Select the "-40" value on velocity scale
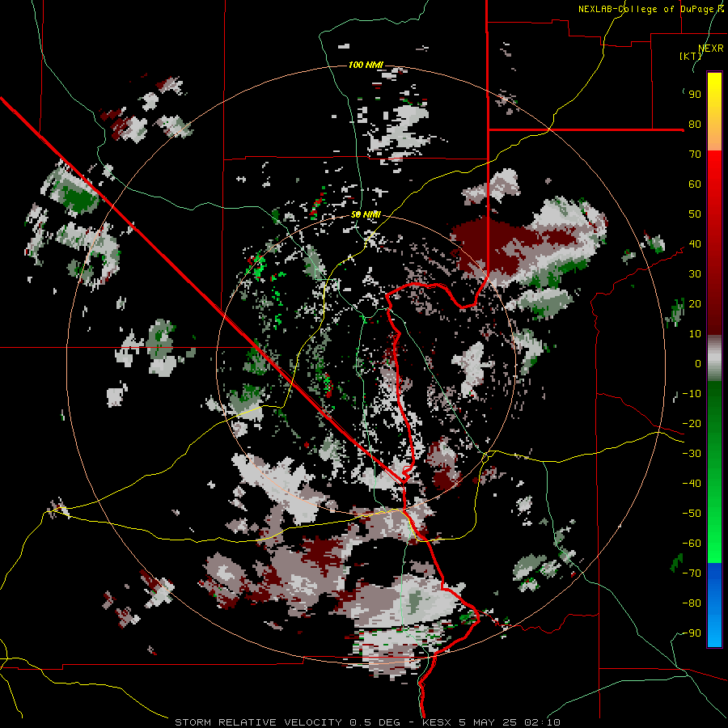This screenshot has width=728, height=728. [x=692, y=484]
